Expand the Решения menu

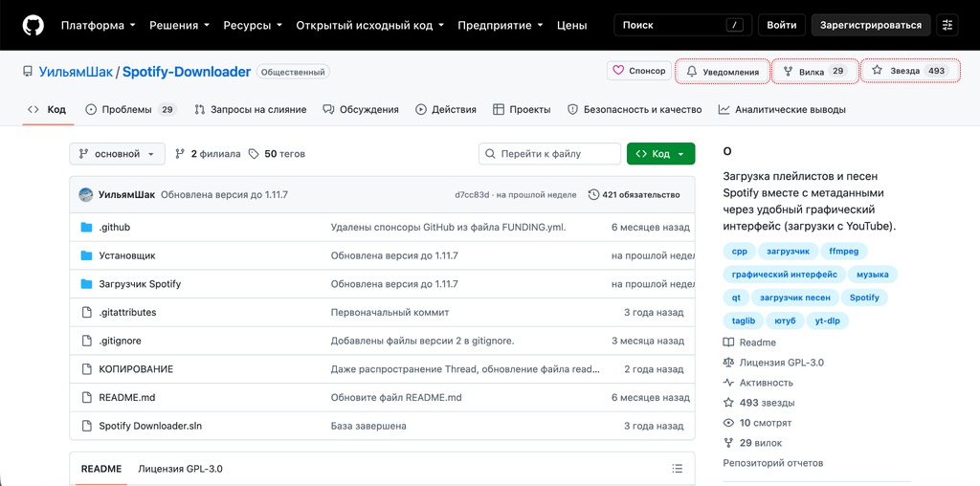click(179, 25)
